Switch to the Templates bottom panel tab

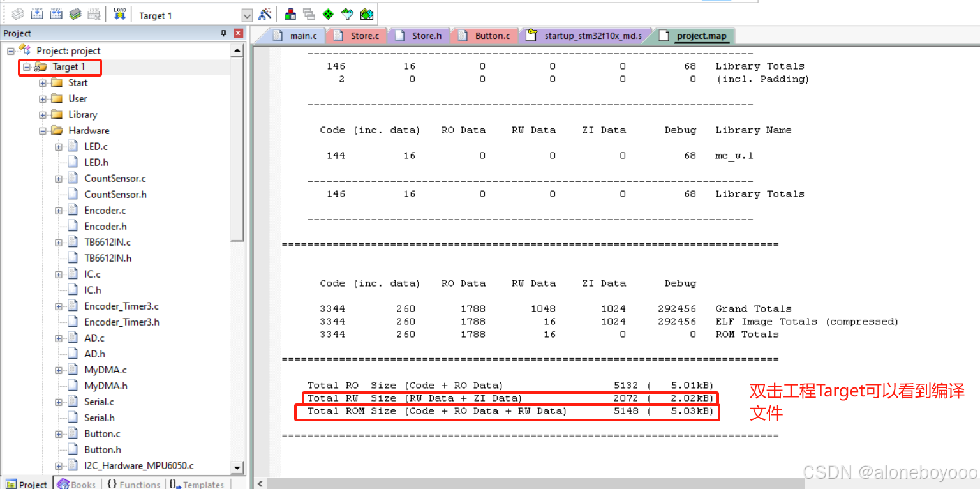click(197, 484)
